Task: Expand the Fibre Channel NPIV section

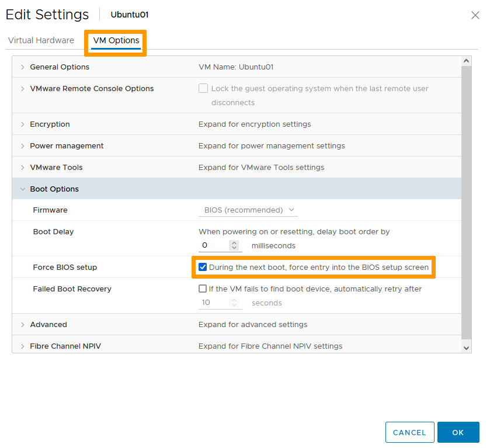Action: point(23,346)
